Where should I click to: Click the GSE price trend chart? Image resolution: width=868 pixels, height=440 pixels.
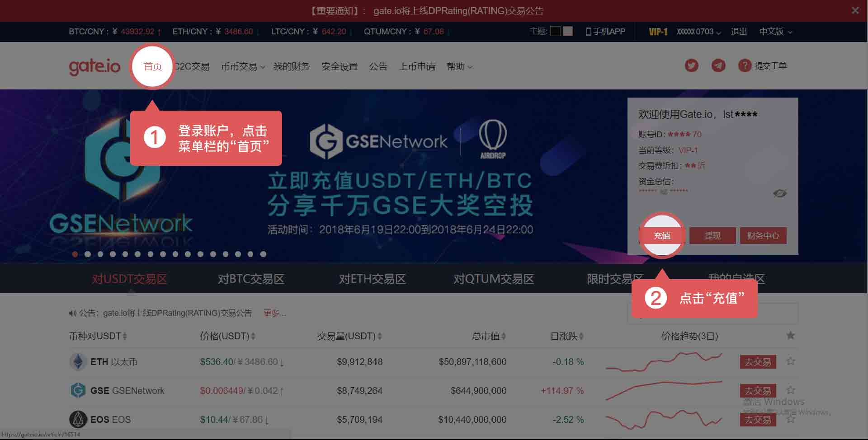coord(664,390)
